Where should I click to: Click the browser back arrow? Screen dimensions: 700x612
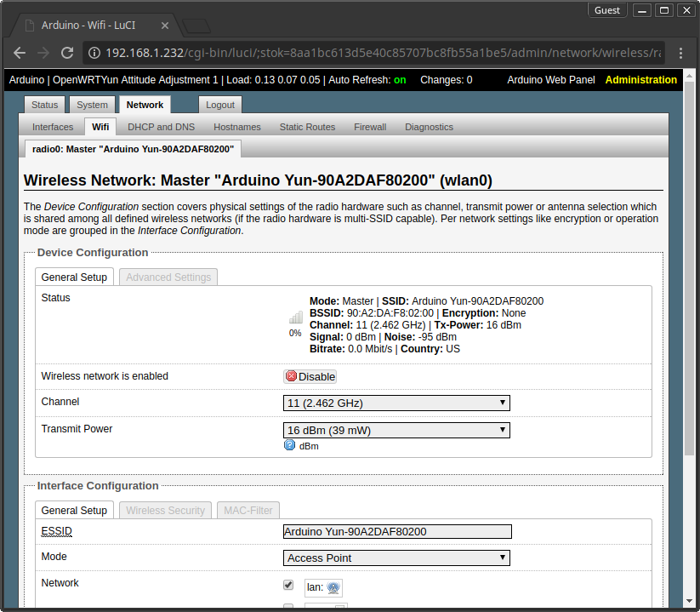(x=20, y=53)
